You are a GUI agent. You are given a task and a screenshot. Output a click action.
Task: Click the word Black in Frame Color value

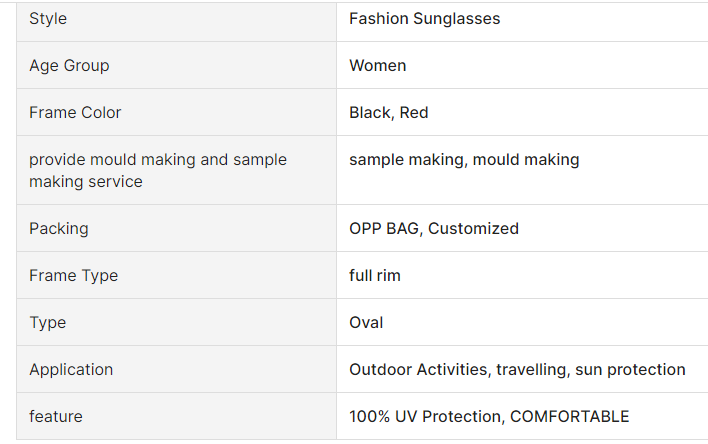coord(370,113)
